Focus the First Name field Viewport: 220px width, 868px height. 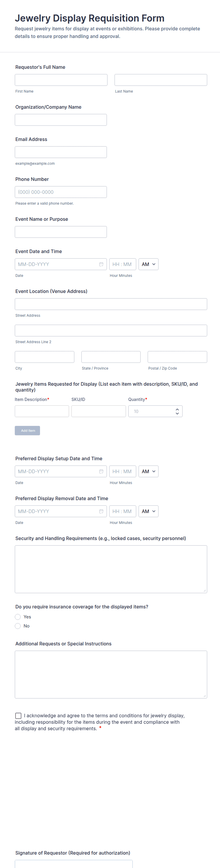tap(61, 80)
